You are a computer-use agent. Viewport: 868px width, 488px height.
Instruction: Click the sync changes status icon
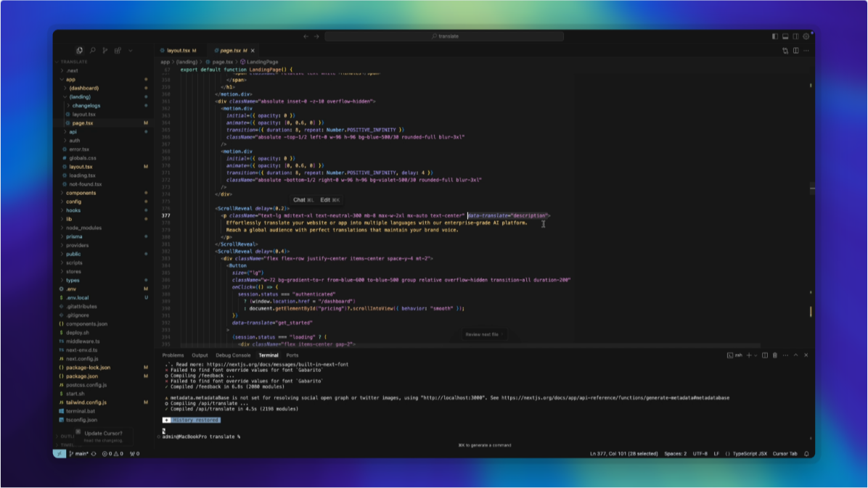click(x=94, y=454)
